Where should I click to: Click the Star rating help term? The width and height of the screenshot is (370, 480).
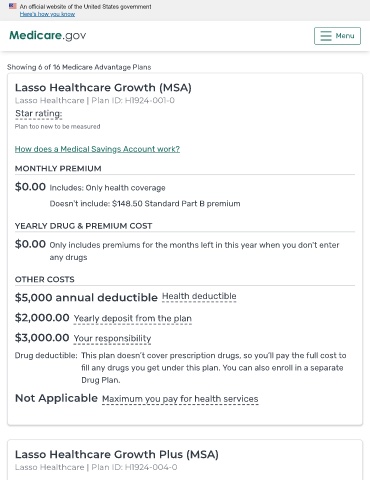pos(39,114)
